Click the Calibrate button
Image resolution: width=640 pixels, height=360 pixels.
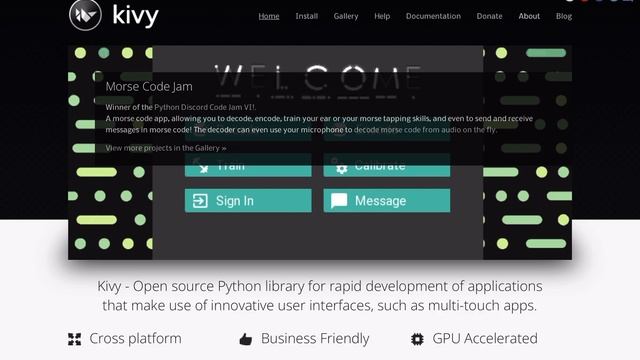coord(387,165)
